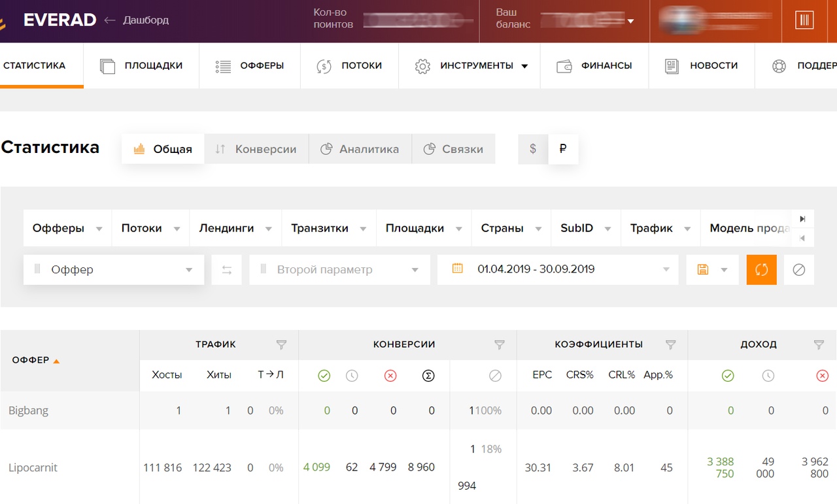Switch to the Общая statistics tab
The width and height of the screenshot is (837, 504).
163,149
